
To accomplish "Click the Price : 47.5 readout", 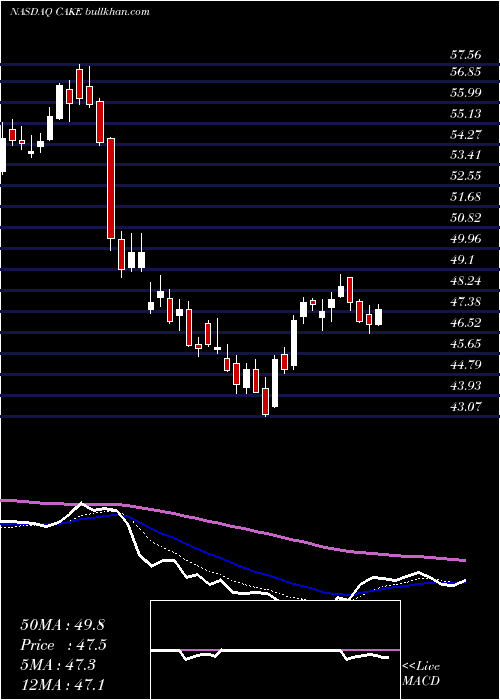I will pyautogui.click(x=63, y=645).
